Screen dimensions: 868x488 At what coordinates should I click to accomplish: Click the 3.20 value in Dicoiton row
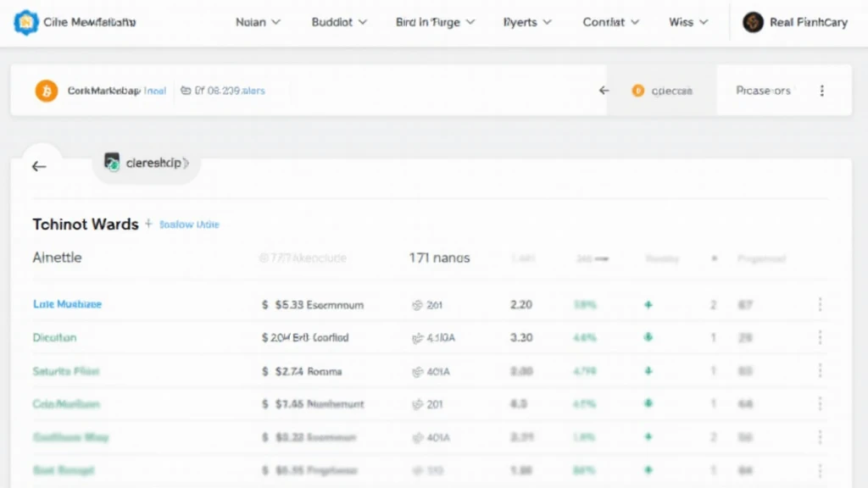click(521, 337)
